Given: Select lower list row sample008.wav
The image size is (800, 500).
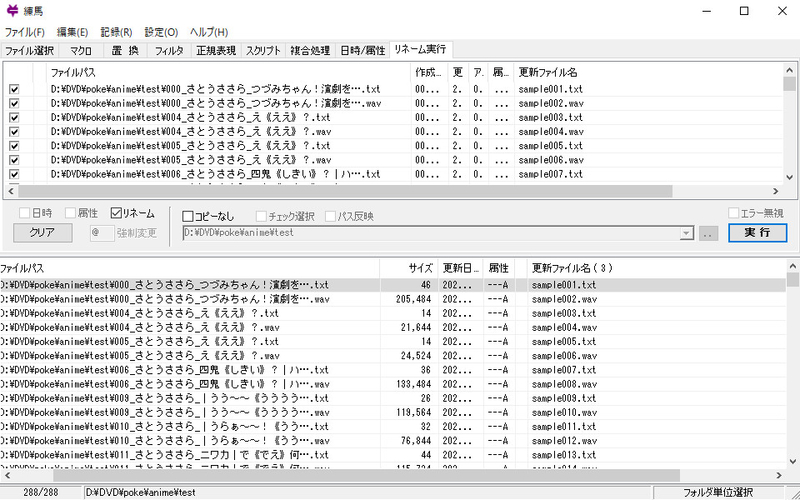Looking at the screenshot, I should pyautogui.click(x=393, y=384).
